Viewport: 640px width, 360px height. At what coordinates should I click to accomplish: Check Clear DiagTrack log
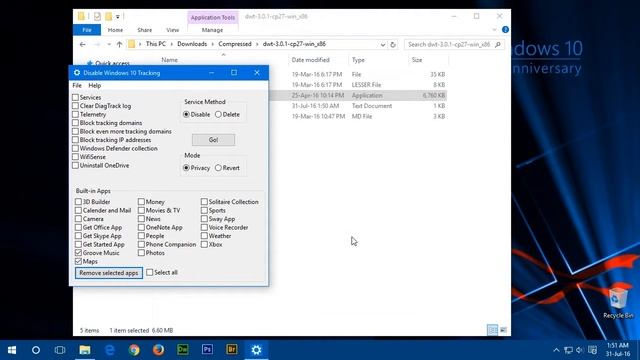pyautogui.click(x=75, y=106)
